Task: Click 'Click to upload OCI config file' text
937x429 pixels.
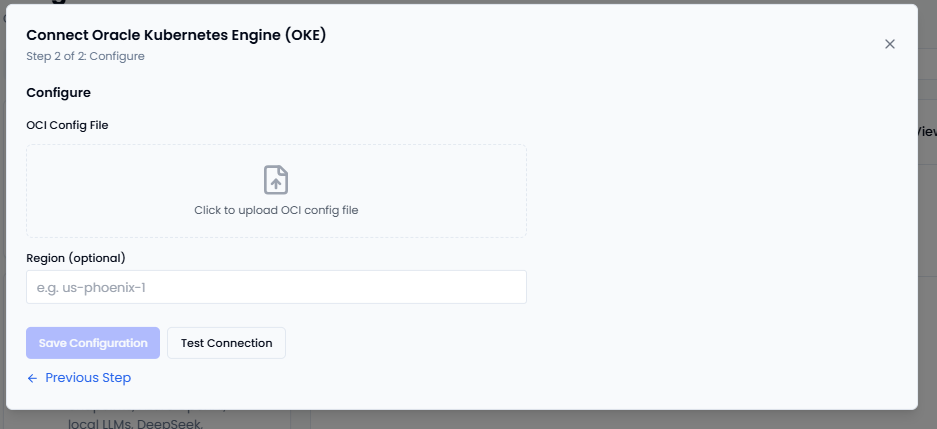Action: [276, 211]
